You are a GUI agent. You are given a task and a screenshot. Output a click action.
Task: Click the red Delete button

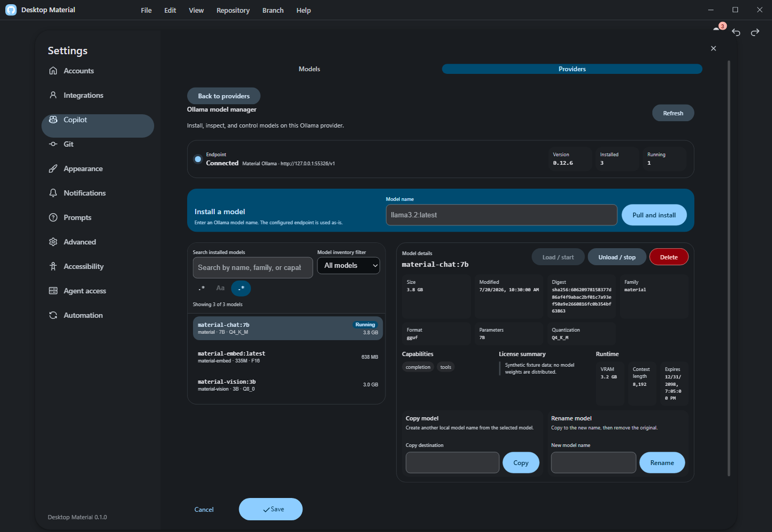[669, 257]
